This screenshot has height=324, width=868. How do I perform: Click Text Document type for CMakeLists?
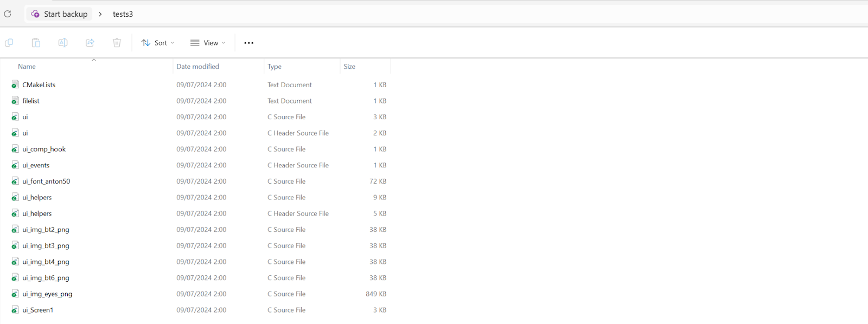[290, 85]
